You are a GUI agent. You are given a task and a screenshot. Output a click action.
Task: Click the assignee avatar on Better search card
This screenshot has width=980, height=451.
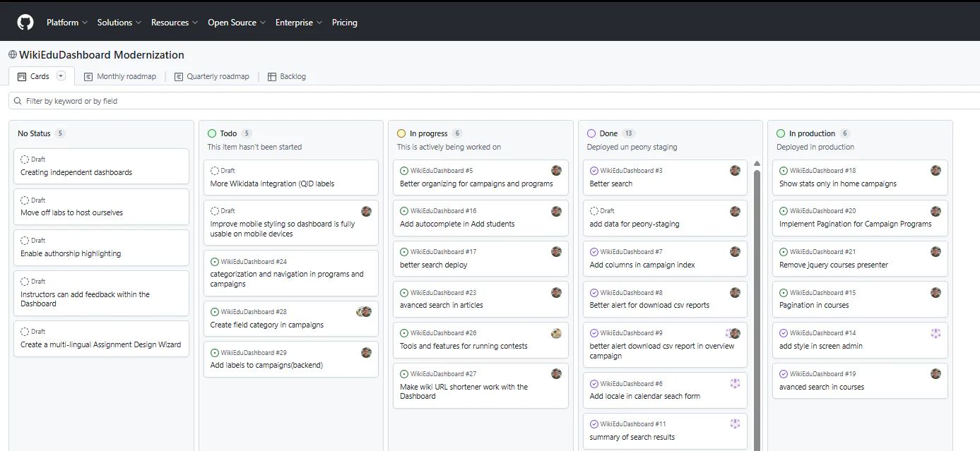coord(735,171)
